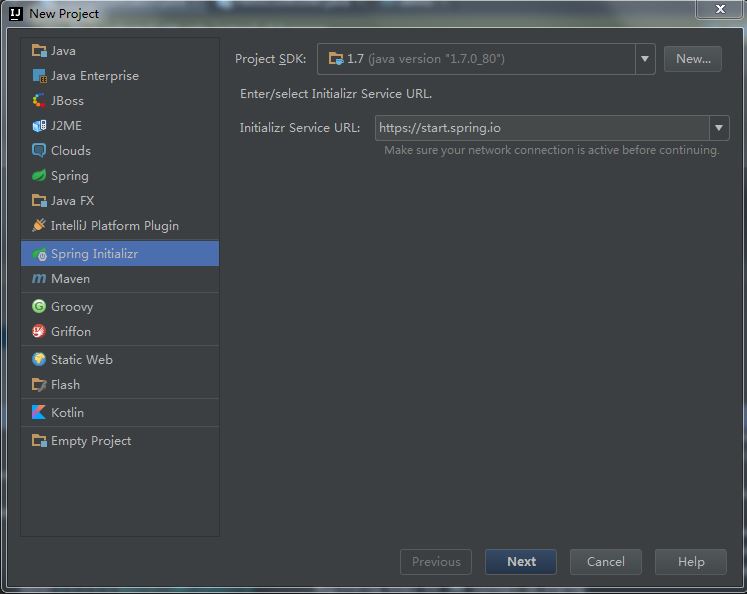Image resolution: width=747 pixels, height=594 pixels.
Task: Pick the Java FX label
Action: (72, 201)
